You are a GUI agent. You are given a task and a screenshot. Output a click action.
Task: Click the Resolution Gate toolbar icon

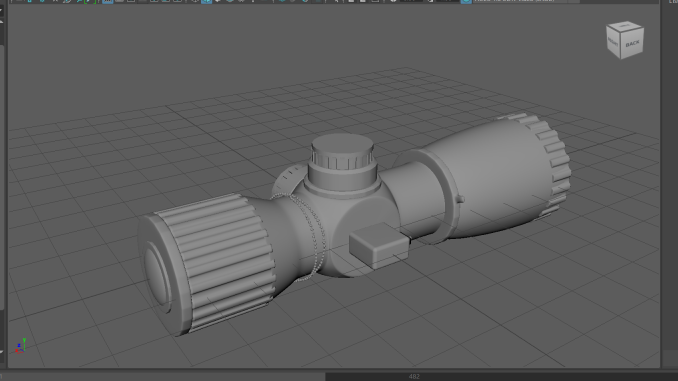[x=131, y=1]
